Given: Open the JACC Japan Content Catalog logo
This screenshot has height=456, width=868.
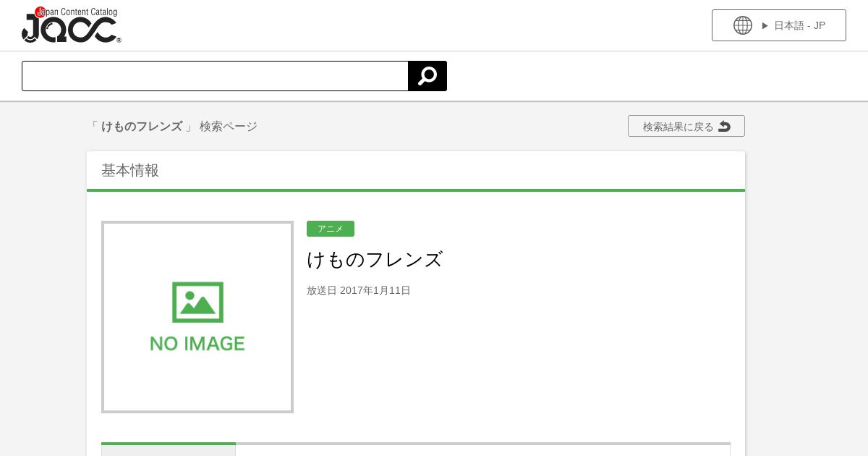Looking at the screenshot, I should pyautogui.click(x=72, y=25).
